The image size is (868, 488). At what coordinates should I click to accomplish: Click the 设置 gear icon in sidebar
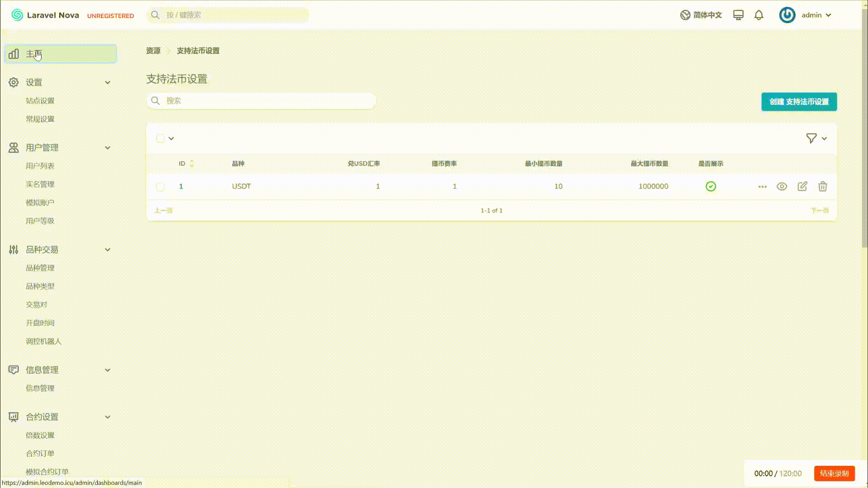pos(14,82)
